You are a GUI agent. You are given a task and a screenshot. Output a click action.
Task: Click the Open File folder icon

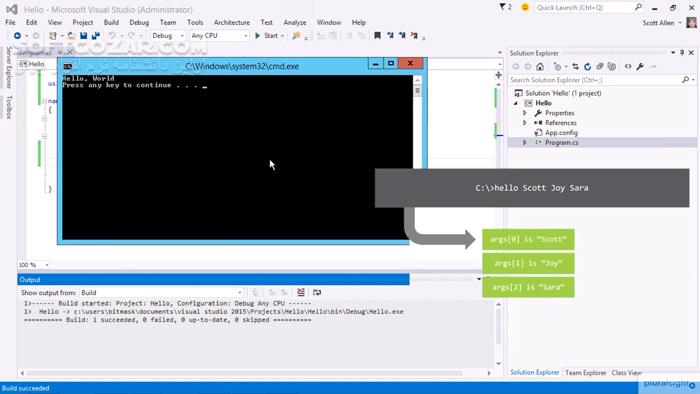71,36
